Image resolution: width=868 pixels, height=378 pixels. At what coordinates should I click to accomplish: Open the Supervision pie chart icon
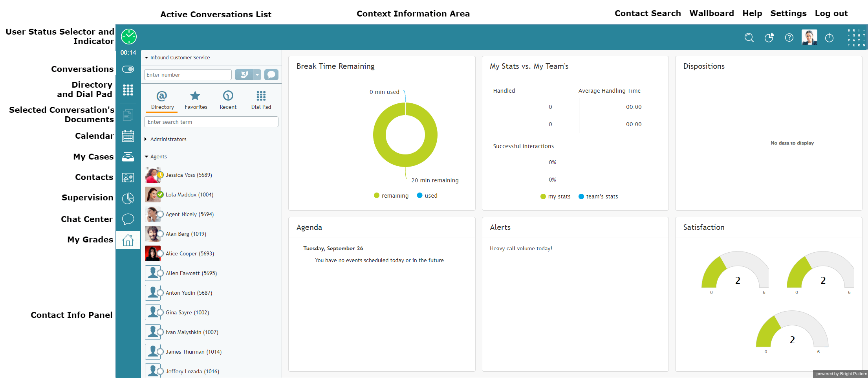128,198
